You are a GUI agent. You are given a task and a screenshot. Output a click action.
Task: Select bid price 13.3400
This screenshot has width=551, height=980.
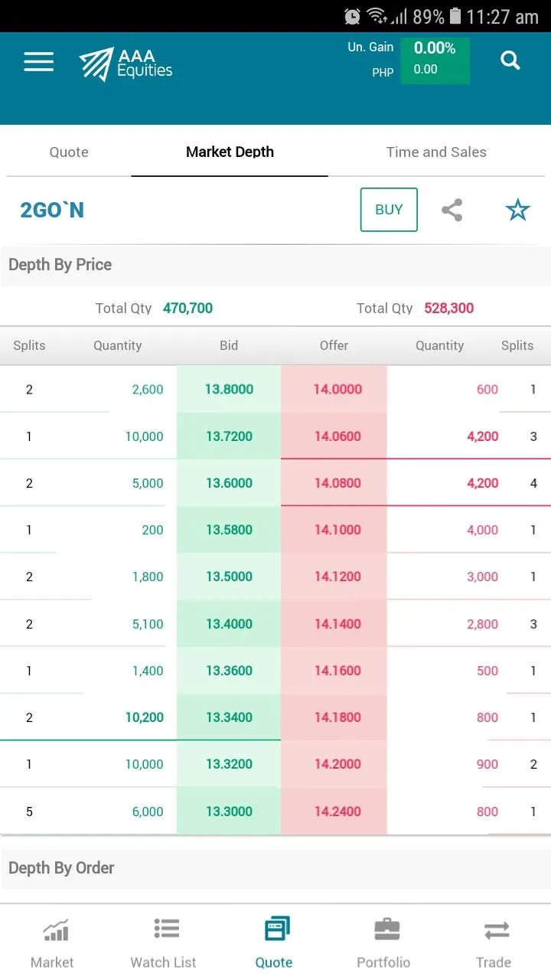coord(229,717)
